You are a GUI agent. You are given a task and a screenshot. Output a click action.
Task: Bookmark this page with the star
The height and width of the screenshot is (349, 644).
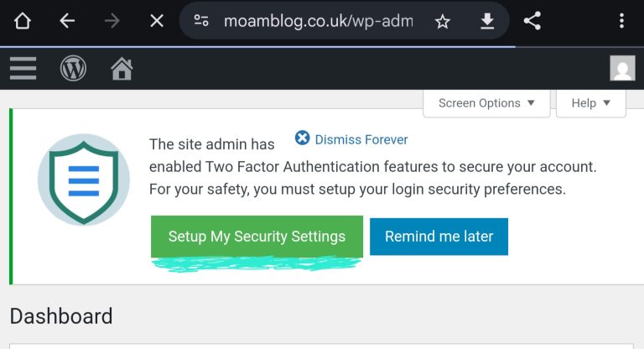tap(443, 21)
